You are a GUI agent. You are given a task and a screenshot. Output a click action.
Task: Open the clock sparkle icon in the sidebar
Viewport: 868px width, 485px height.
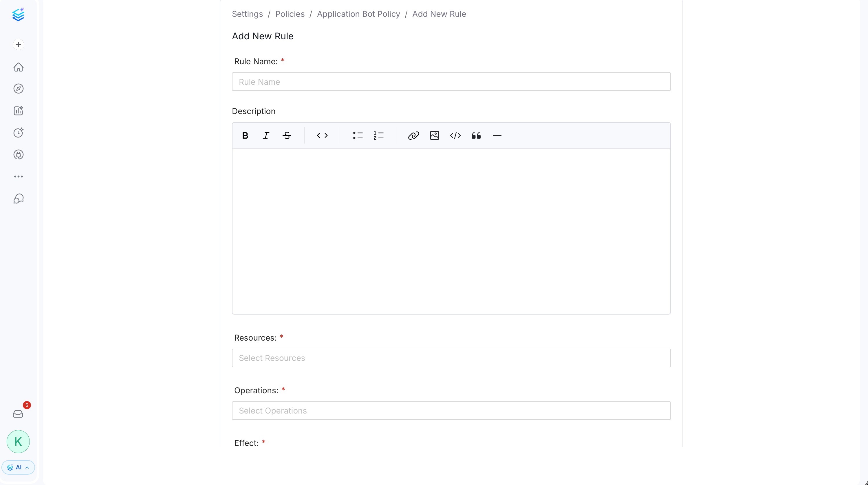pos(19,132)
